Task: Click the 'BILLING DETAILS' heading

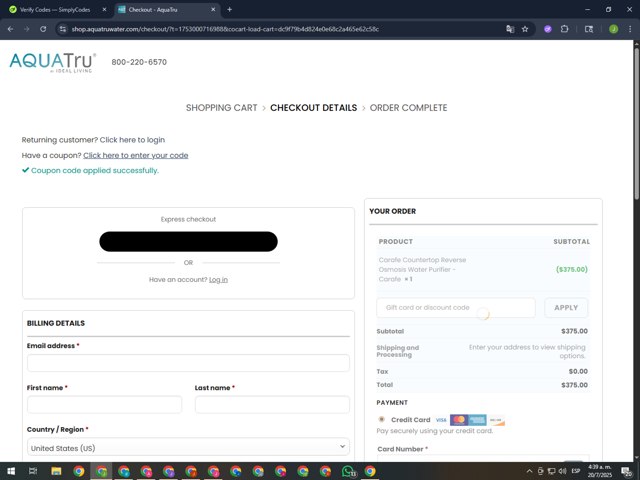Action: click(x=56, y=323)
